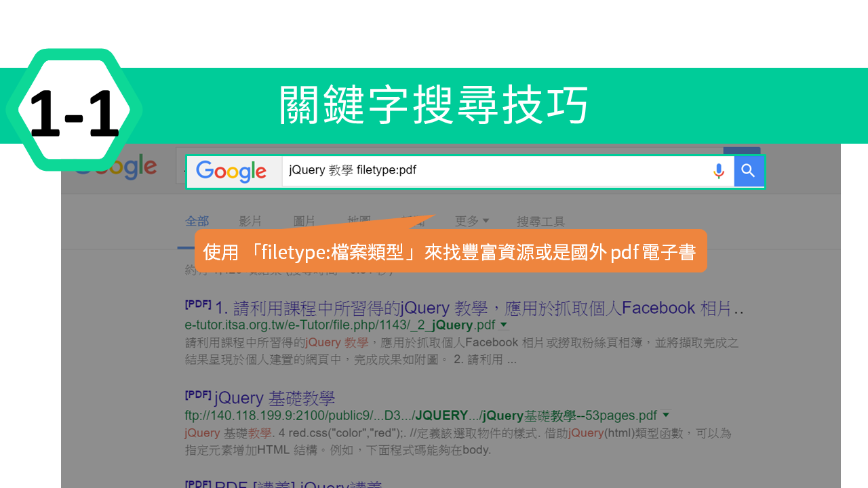Screen dimensions: 868x488
Task: Click the e-tutor.itsa.org.tw URL text
Action: coord(340,325)
